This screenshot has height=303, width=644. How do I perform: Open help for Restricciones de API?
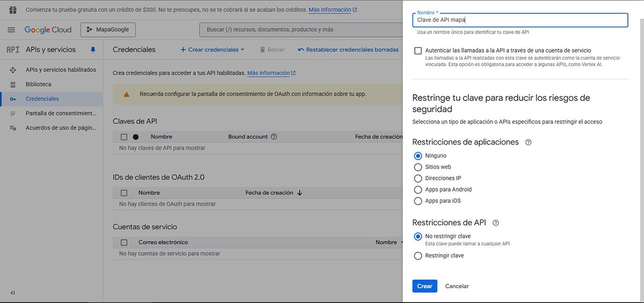(x=496, y=222)
